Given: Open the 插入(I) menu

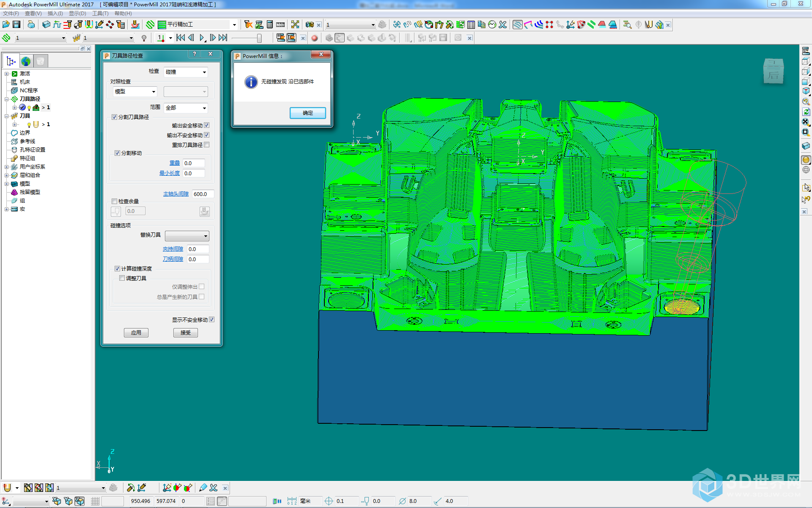Looking at the screenshot, I should (x=55, y=14).
